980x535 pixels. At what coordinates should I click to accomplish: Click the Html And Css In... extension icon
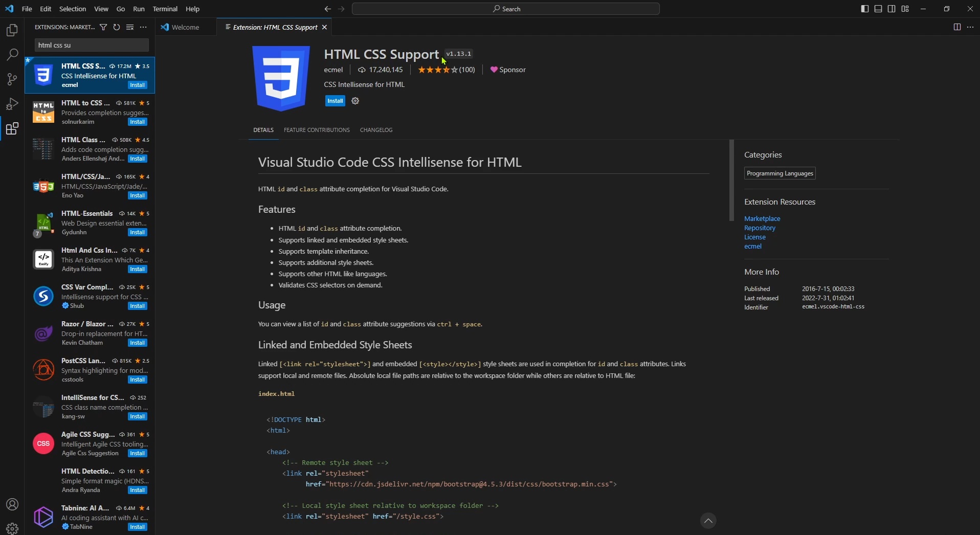(x=43, y=259)
